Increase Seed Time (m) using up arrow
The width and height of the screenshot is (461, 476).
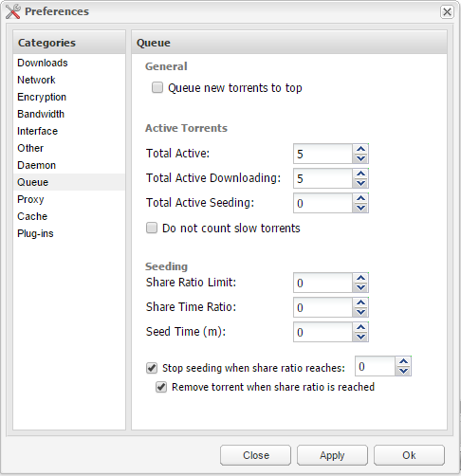360,327
